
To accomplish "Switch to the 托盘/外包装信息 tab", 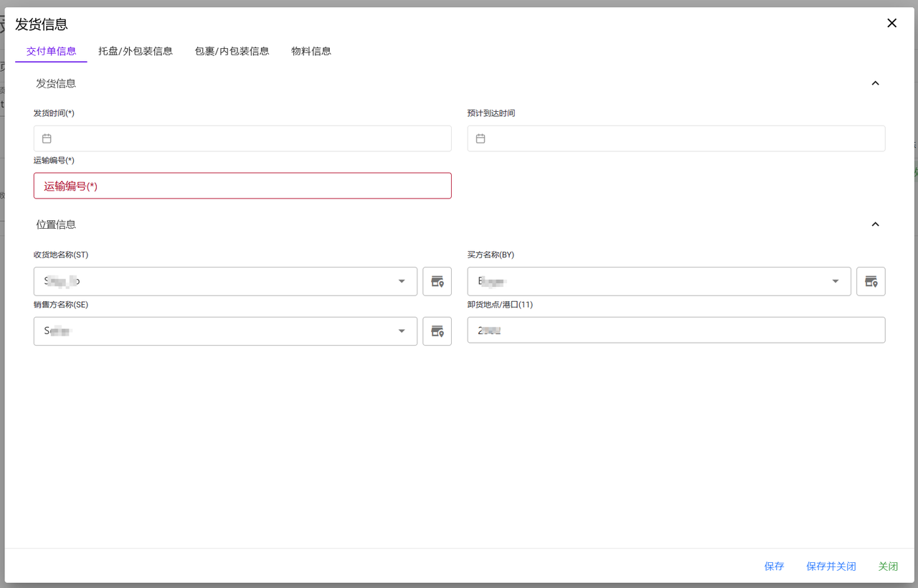I will [x=136, y=51].
